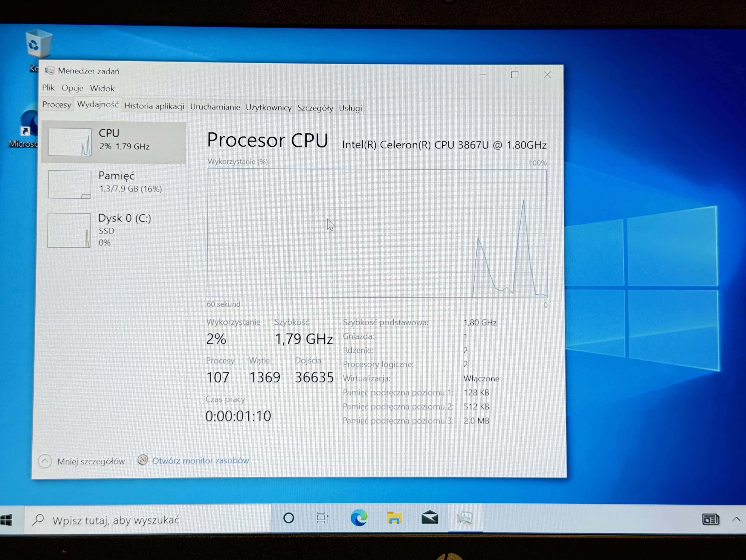Viewport: 746px width, 560px height.
Task: Open Task View from the taskbar
Action: pos(322,518)
